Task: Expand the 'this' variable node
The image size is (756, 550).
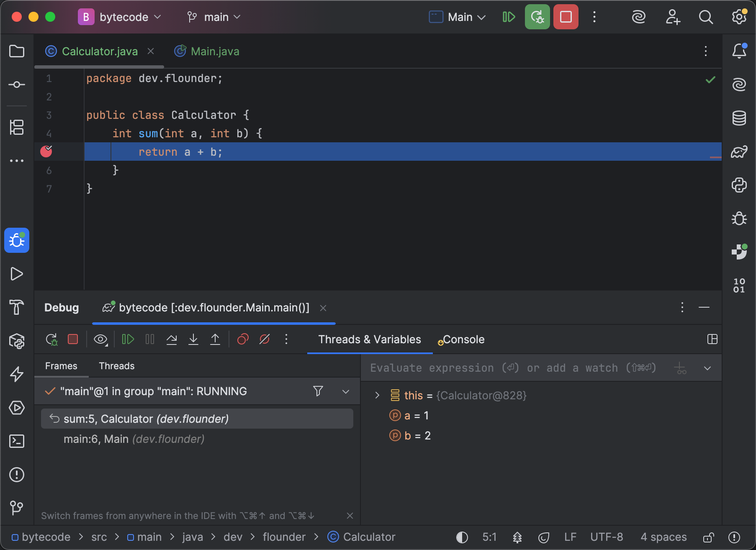Action: click(x=377, y=396)
